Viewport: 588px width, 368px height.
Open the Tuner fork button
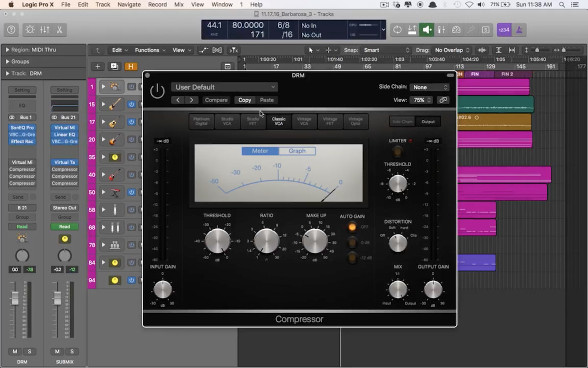coord(471,29)
